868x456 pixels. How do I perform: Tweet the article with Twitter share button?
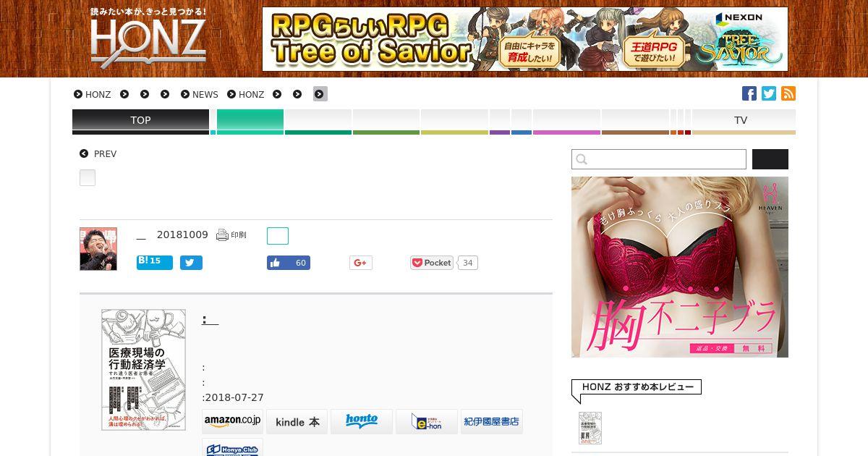click(191, 263)
